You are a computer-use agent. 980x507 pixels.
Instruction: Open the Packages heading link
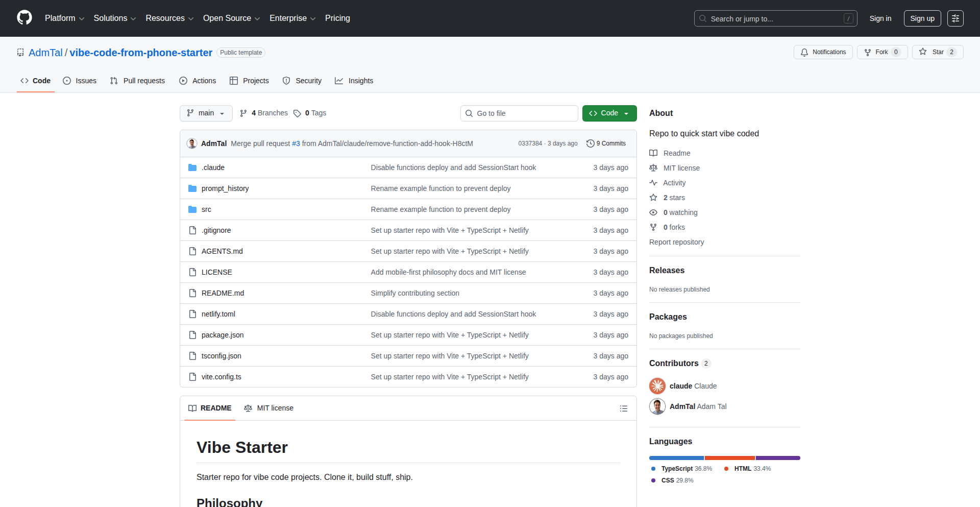click(x=668, y=317)
